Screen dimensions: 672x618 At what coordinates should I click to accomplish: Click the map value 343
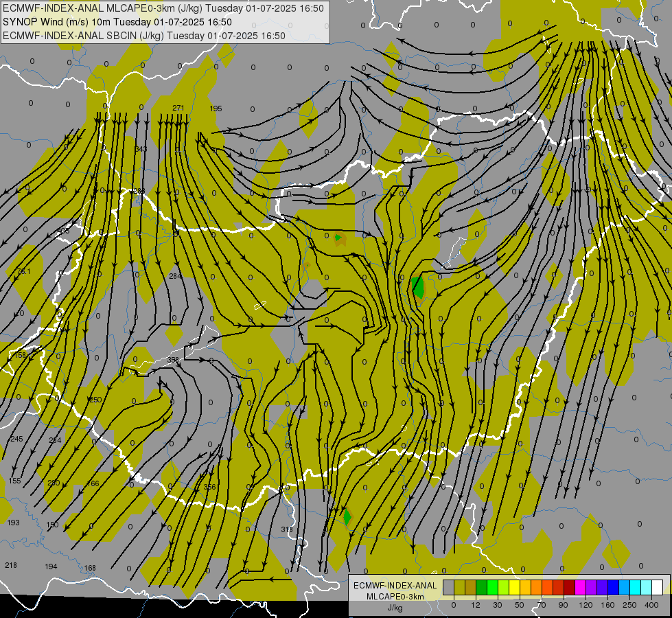point(141,149)
